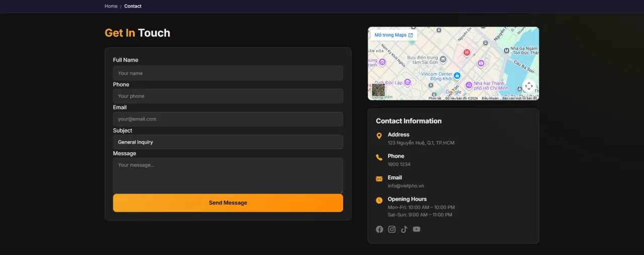
Task: Click the Contact Information heading
Action: [x=409, y=121]
